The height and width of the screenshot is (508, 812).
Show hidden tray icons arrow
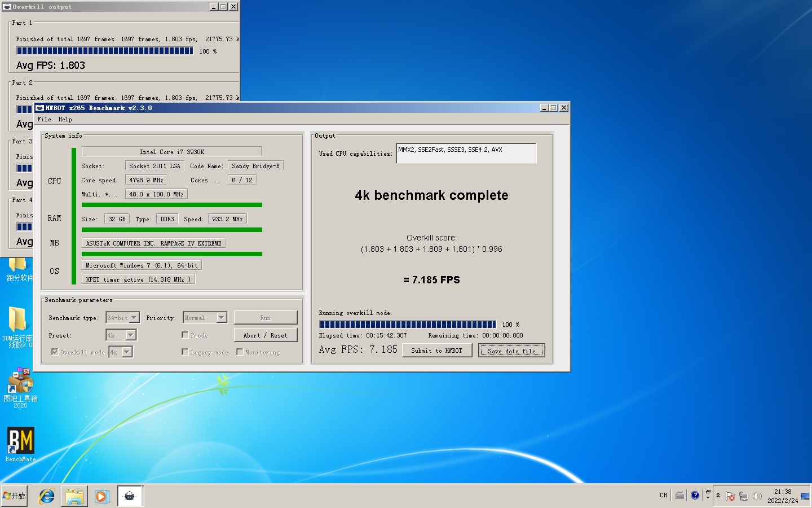[x=718, y=496]
